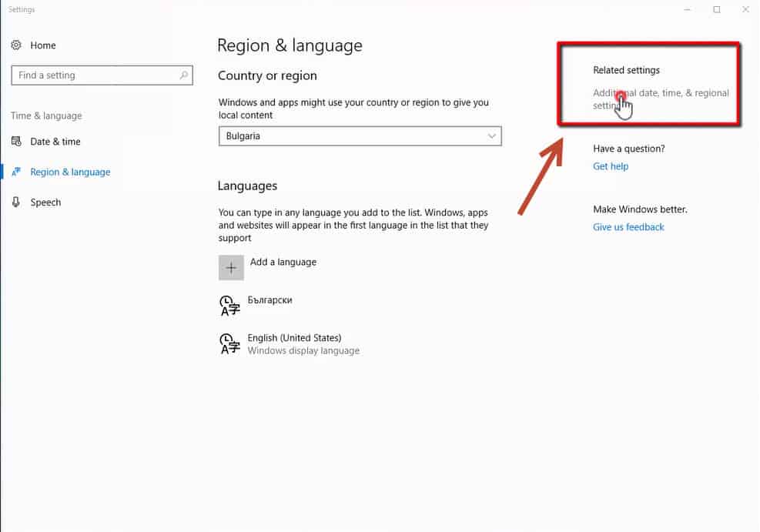This screenshot has width=760, height=532.
Task: Select the Български language entry
Action: (256, 306)
